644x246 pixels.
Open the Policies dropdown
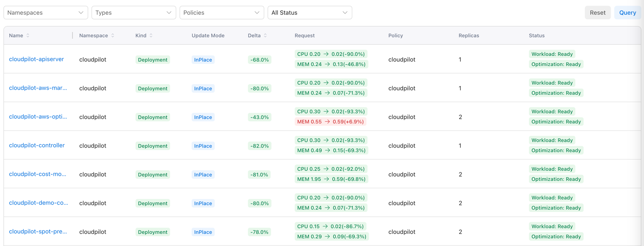click(x=222, y=12)
